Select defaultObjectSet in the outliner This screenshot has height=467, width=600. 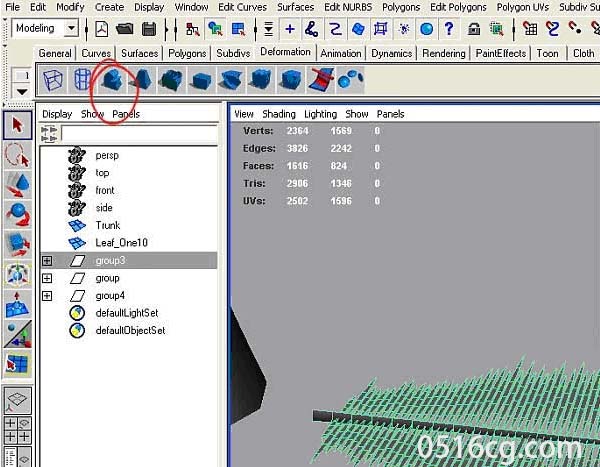click(x=130, y=331)
